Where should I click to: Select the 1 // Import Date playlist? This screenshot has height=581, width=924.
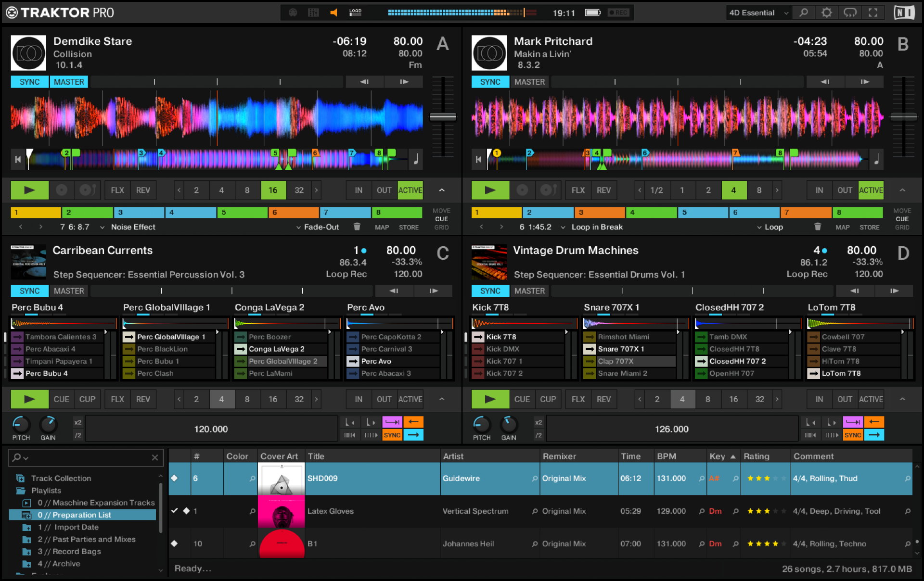(68, 527)
